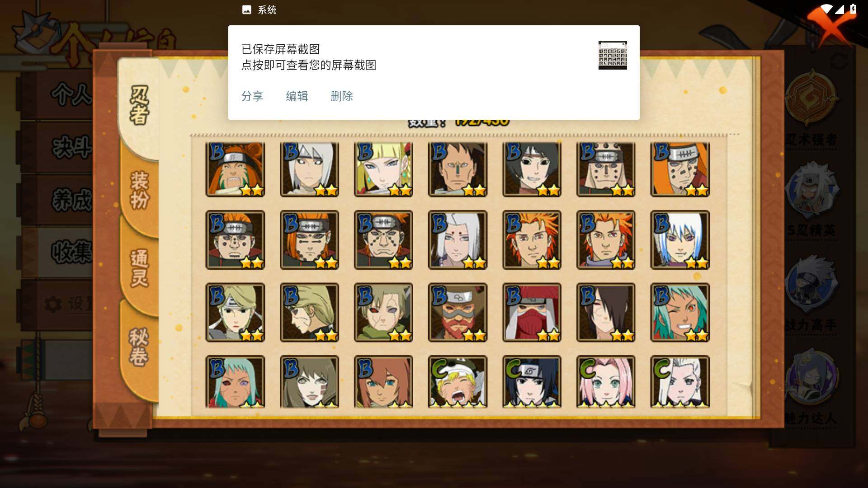The height and width of the screenshot is (488, 868).
Task: Select the white-haired C-rank ninja in the last row
Action: pos(680,382)
